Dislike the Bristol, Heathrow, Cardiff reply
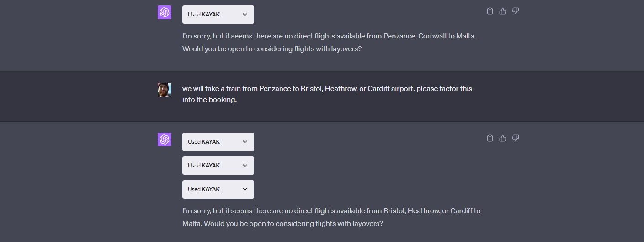 point(516,138)
